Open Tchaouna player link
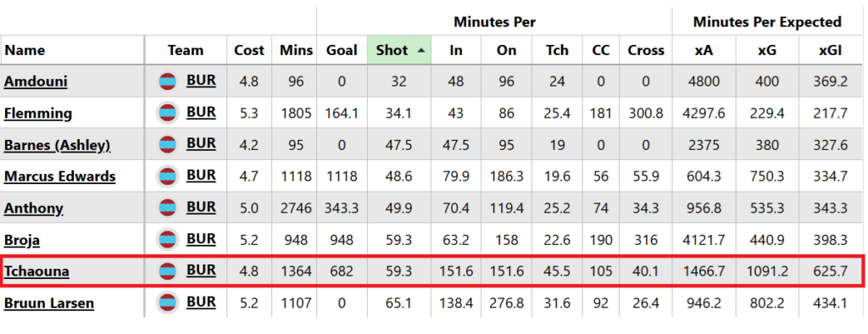This screenshot has height=334, width=868. pyautogui.click(x=36, y=271)
